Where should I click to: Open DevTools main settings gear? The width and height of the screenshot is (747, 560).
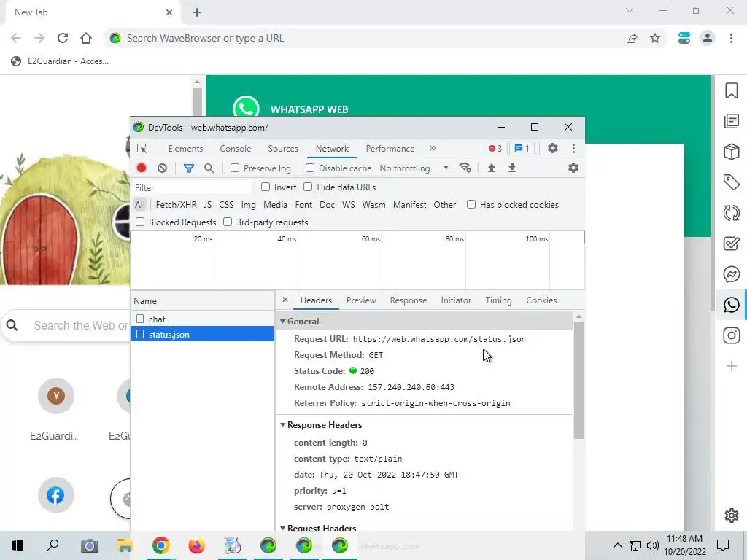point(553,148)
